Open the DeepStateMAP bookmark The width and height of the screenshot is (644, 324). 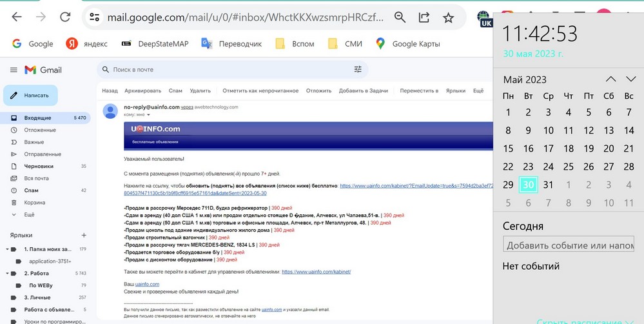coord(155,44)
